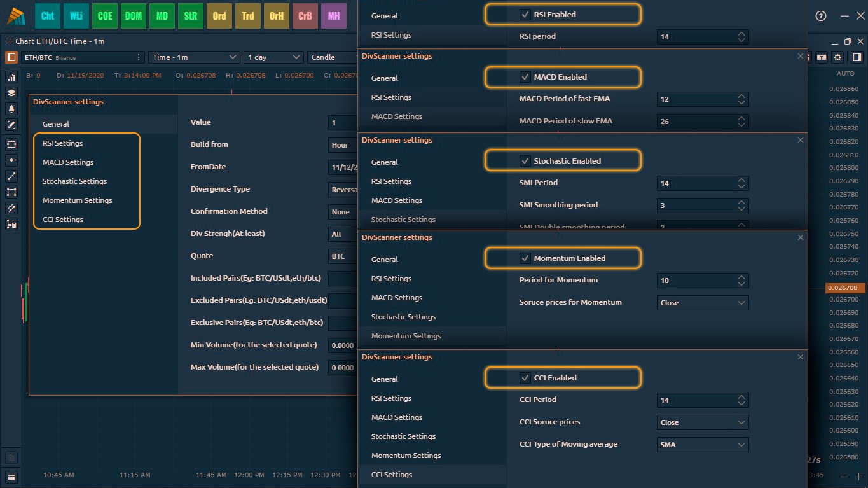
Task: Open chart settings gear icon
Action: tap(837, 57)
